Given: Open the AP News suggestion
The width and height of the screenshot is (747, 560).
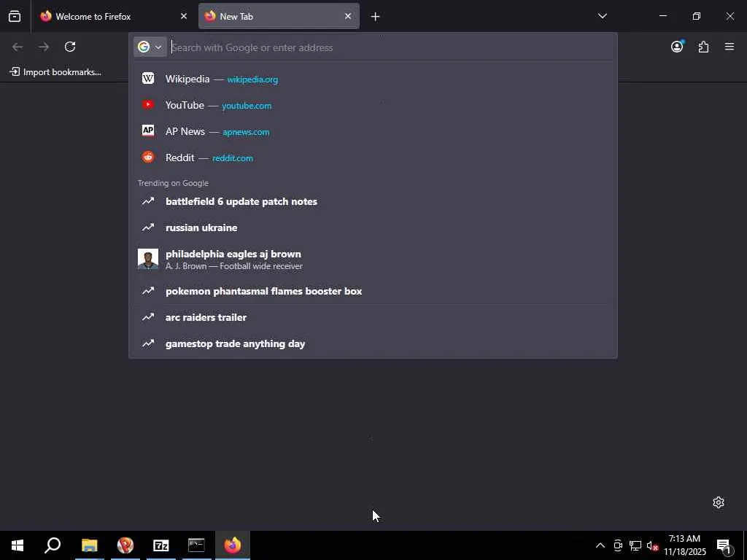Looking at the screenshot, I should pos(373,131).
